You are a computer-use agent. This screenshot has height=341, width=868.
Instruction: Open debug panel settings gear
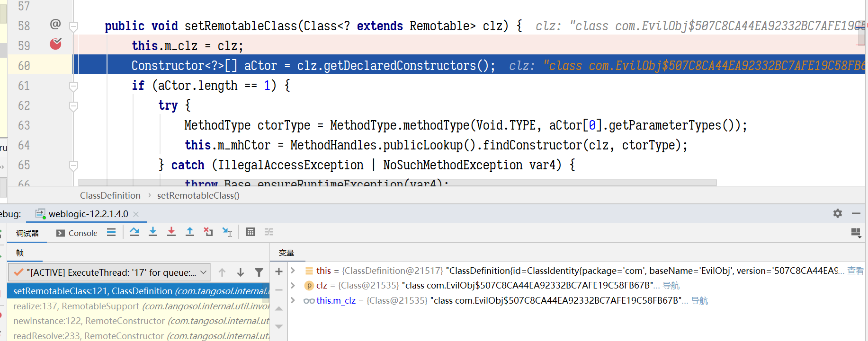[x=838, y=213]
